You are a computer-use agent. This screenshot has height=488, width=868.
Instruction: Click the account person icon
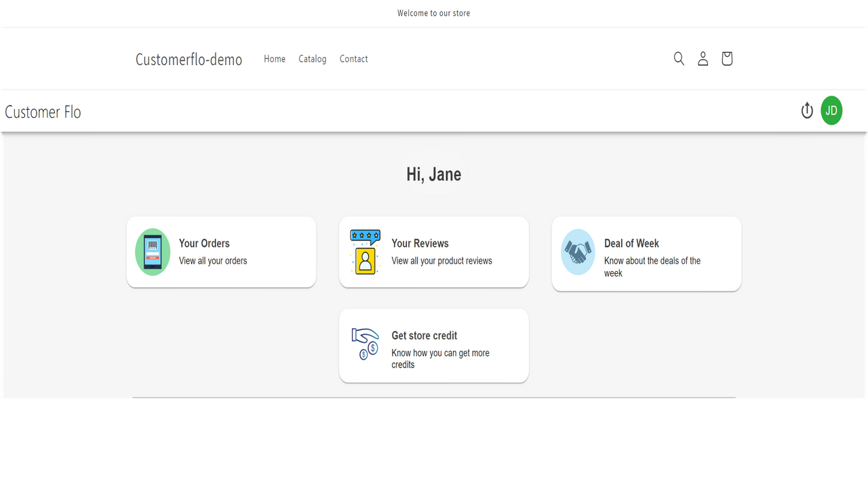click(703, 58)
